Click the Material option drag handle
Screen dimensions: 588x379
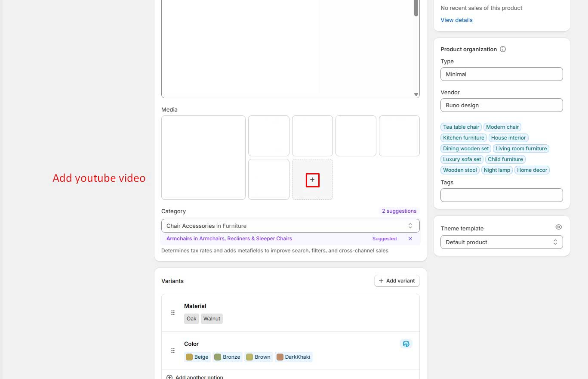173,313
